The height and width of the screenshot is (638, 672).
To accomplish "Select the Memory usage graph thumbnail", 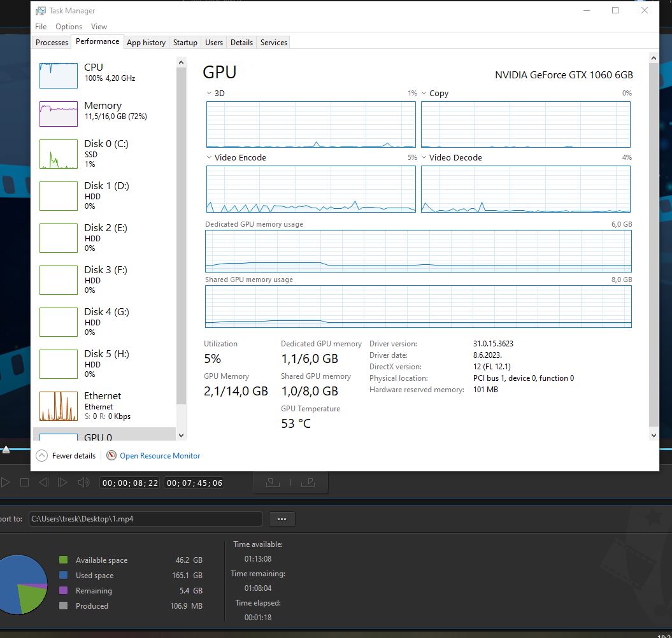I will tap(58, 113).
